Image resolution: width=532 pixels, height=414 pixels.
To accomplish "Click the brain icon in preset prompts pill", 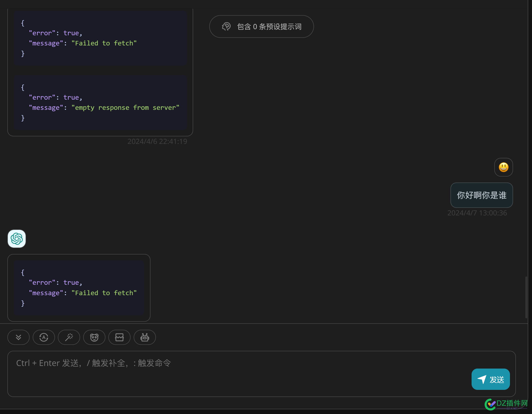I will click(x=226, y=27).
